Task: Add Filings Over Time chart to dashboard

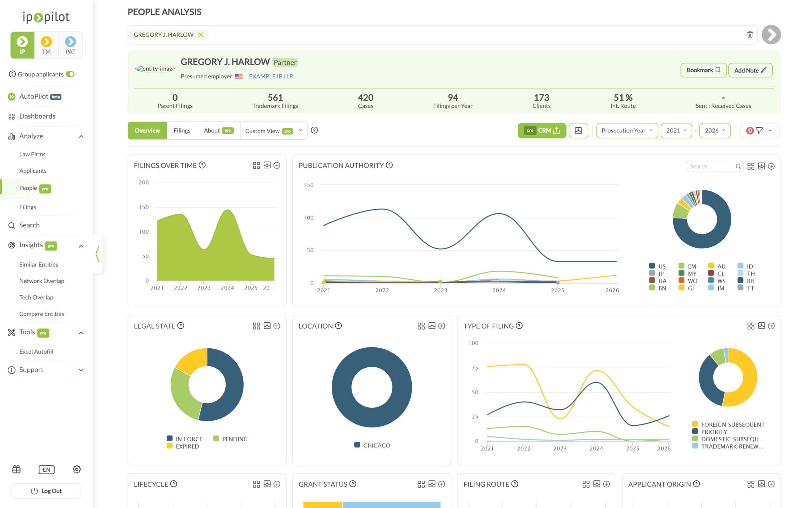Action: tap(277, 165)
